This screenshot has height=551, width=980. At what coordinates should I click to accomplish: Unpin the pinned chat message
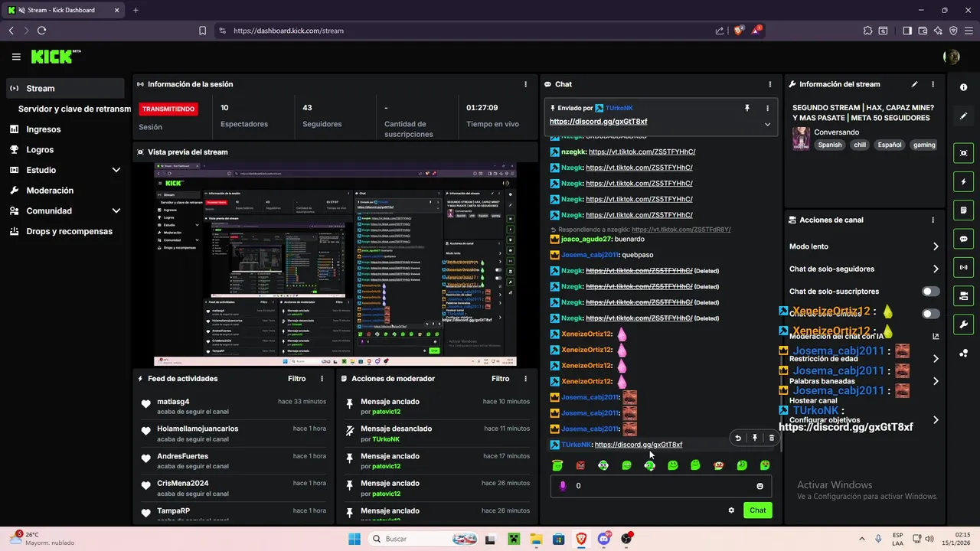[x=747, y=109]
